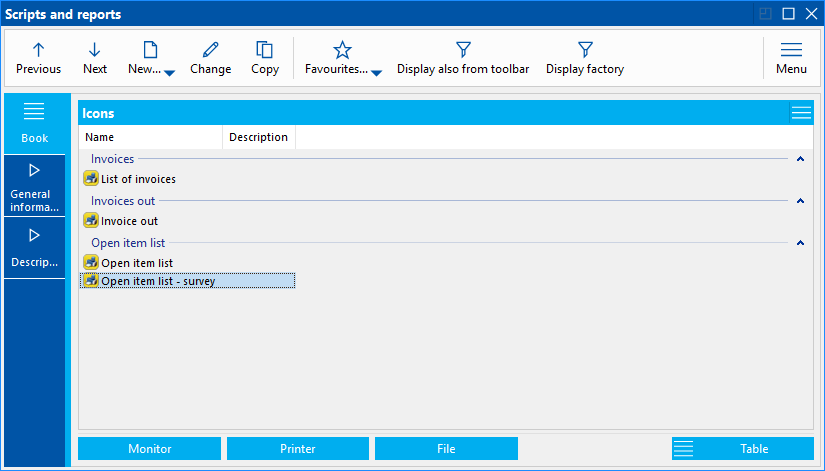
Task: Expand the Favourites dropdown arrow
Action: 376,73
